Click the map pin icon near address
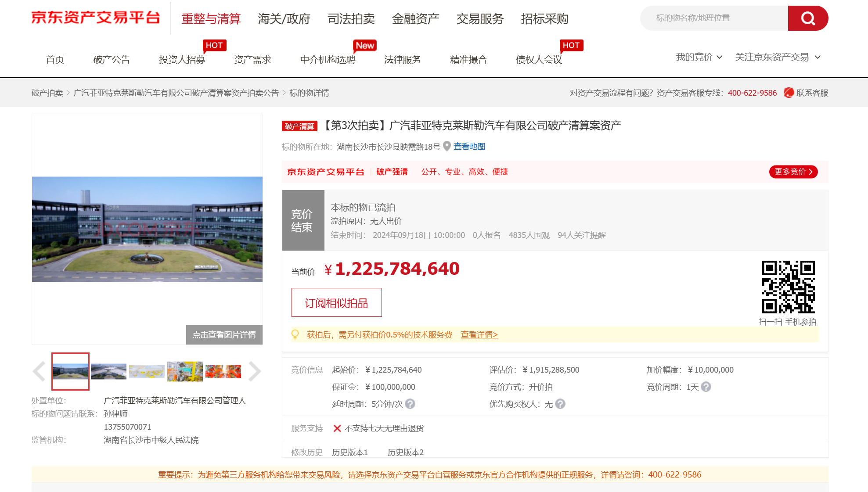This screenshot has height=492, width=868. [447, 146]
